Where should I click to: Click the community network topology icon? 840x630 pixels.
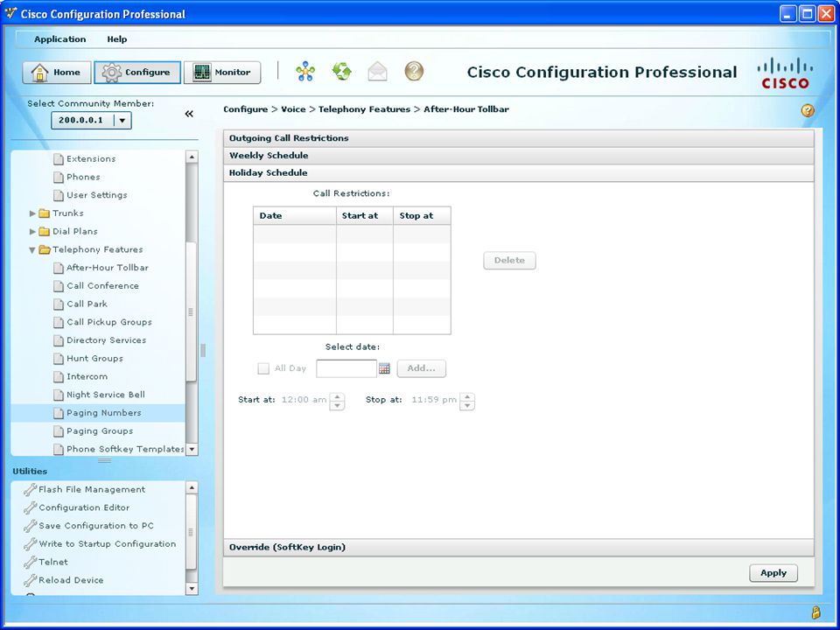point(305,71)
